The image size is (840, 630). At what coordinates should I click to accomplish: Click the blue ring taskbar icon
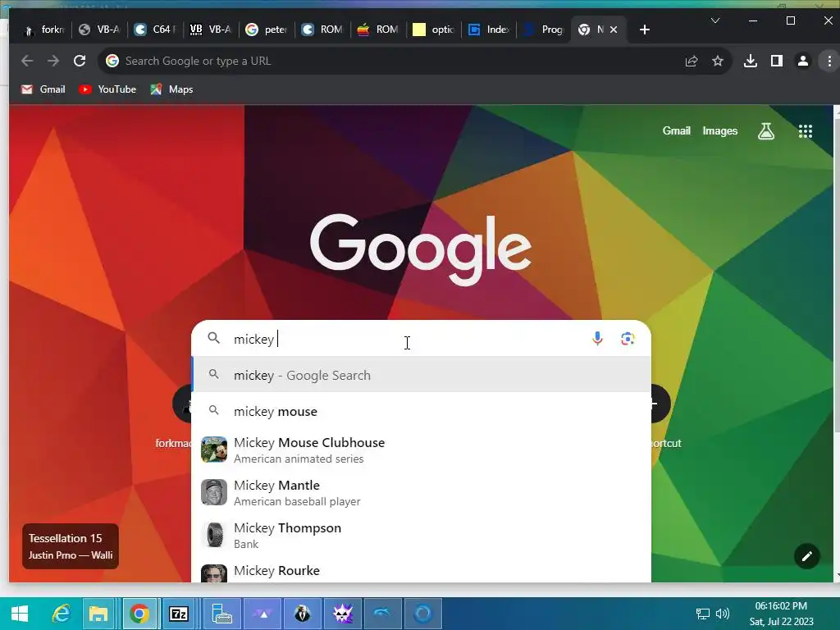pyautogui.click(x=422, y=614)
